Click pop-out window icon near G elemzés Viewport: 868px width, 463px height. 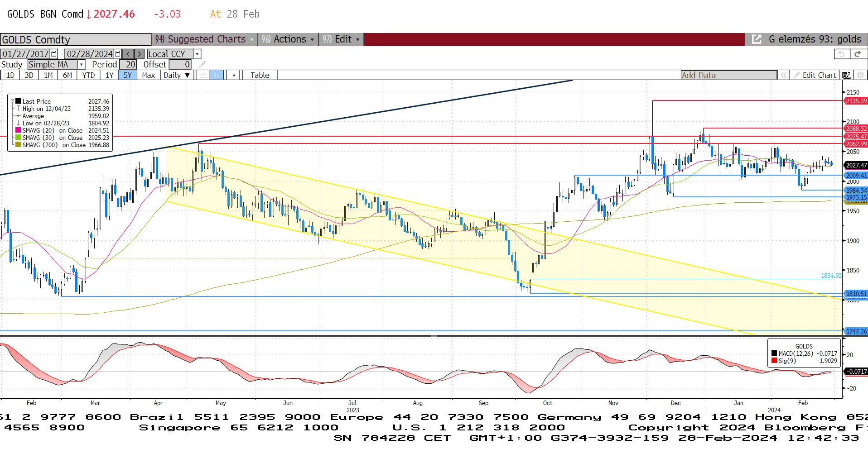click(757, 39)
